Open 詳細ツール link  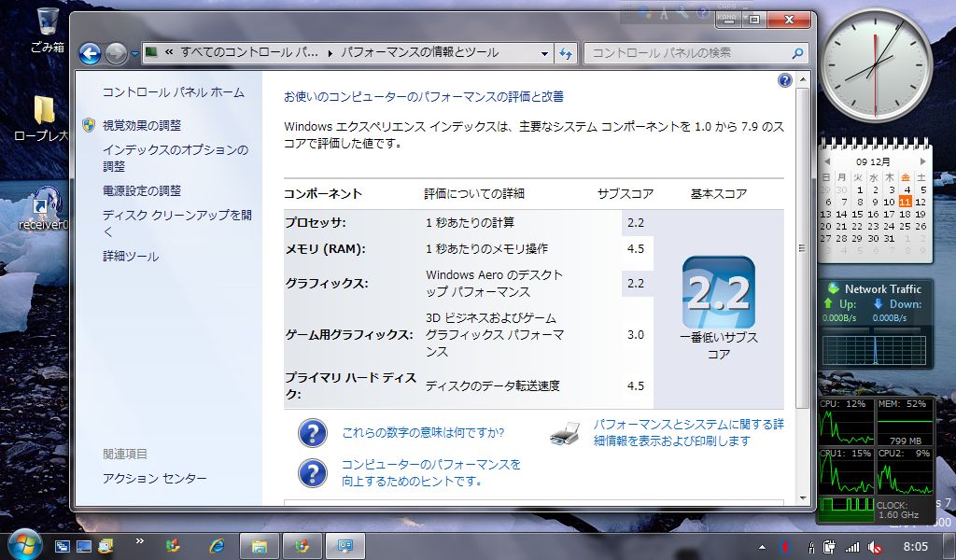click(x=131, y=257)
